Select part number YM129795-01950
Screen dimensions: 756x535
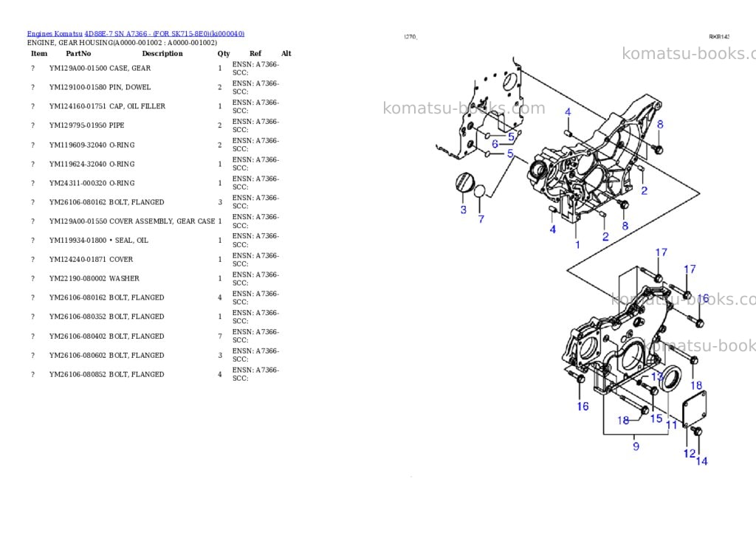(x=78, y=125)
